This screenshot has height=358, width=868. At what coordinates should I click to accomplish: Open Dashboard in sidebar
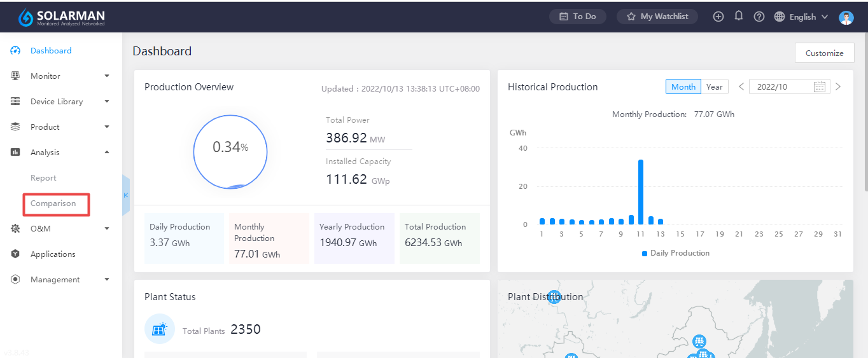pos(51,50)
